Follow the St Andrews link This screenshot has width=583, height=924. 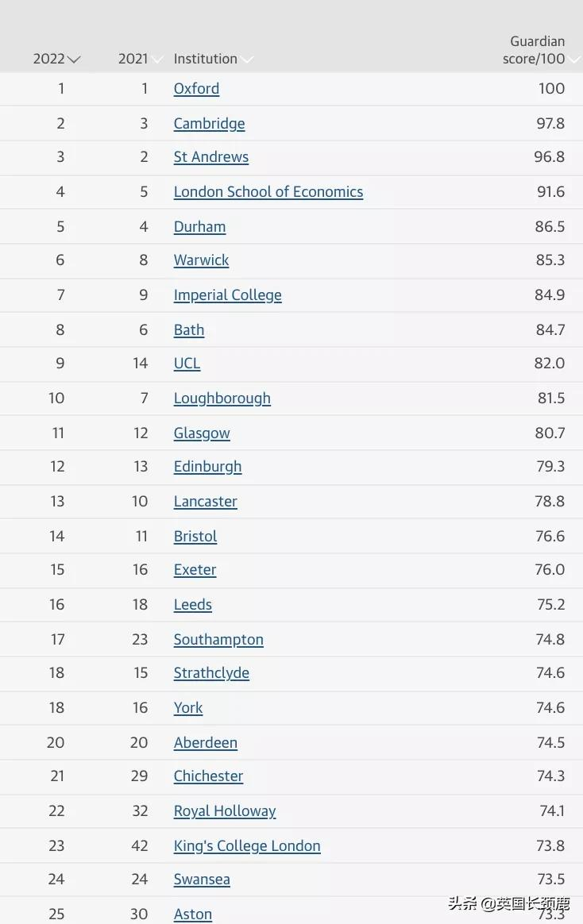click(x=210, y=156)
